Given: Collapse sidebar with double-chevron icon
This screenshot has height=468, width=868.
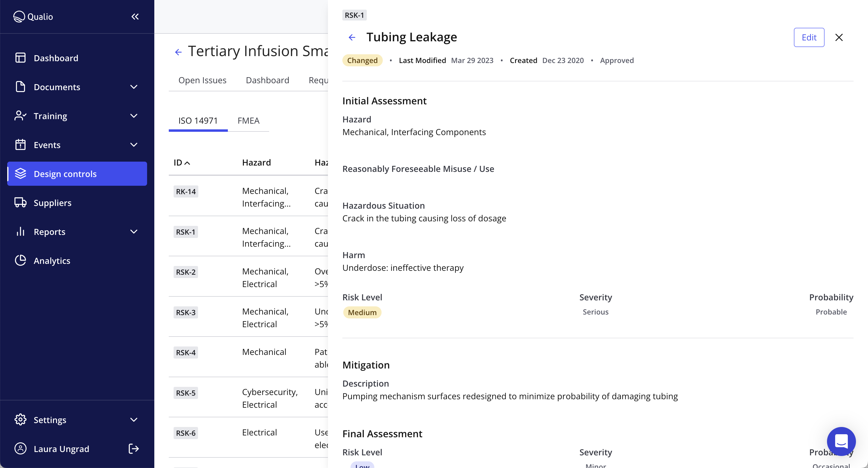Looking at the screenshot, I should (135, 17).
